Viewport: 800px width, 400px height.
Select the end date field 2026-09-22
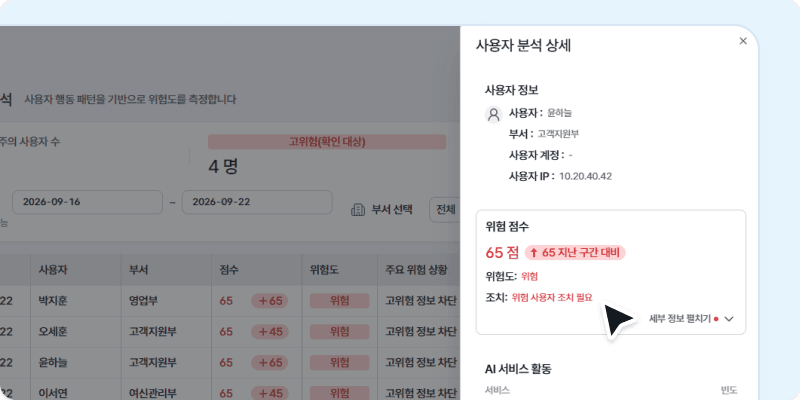click(257, 202)
